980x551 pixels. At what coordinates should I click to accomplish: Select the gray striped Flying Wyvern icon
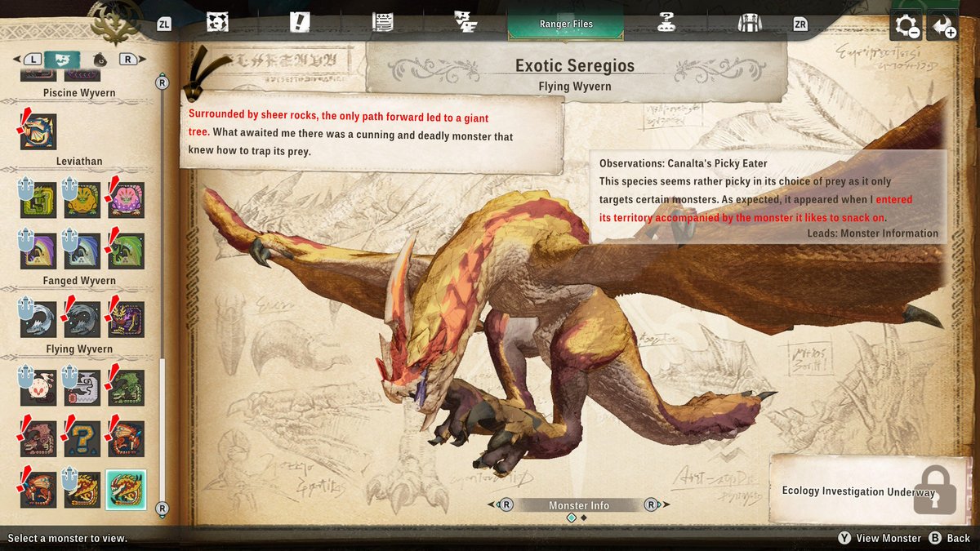(82, 388)
